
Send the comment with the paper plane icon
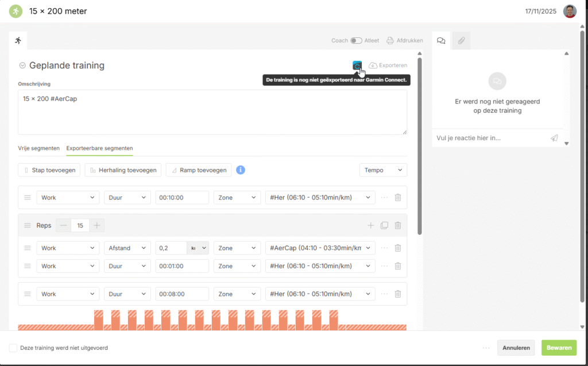tap(554, 138)
